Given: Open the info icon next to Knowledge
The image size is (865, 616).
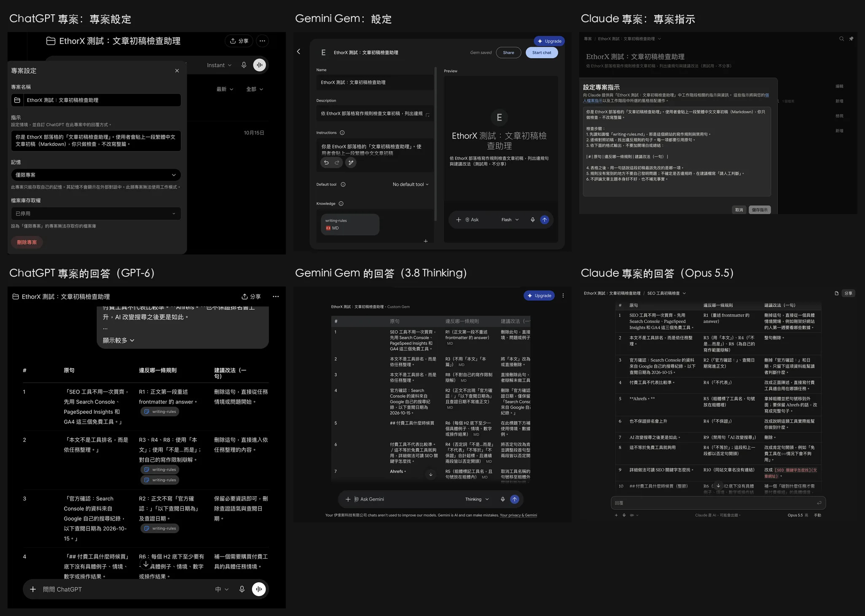Looking at the screenshot, I should click(341, 204).
